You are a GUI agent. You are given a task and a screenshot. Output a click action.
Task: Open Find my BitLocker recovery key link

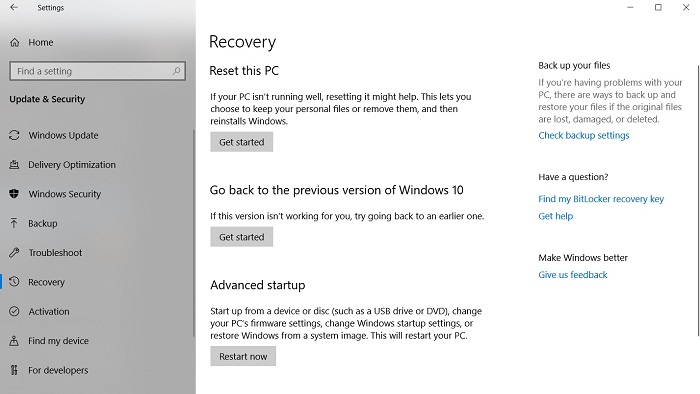[x=601, y=199]
